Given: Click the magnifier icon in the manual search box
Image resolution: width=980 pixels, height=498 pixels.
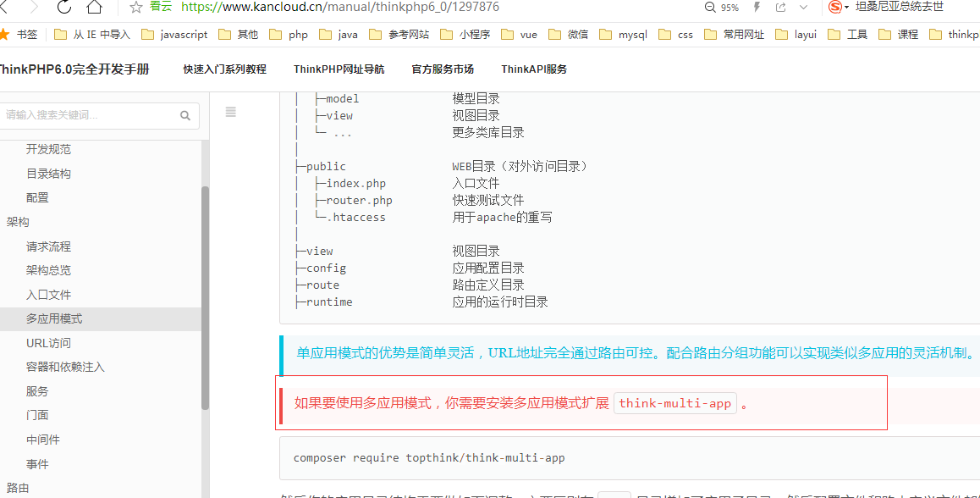Looking at the screenshot, I should click(185, 115).
